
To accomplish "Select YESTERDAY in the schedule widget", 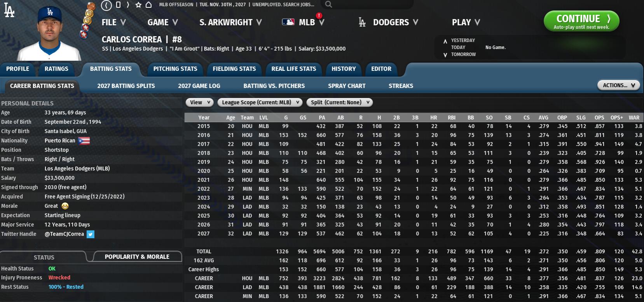I will [x=463, y=40].
